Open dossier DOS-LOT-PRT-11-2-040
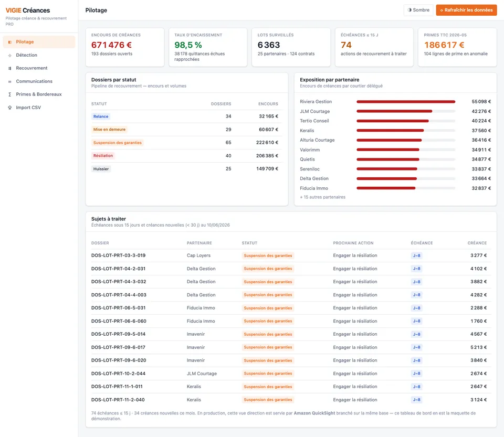This screenshot has width=504, height=437. pos(118,400)
